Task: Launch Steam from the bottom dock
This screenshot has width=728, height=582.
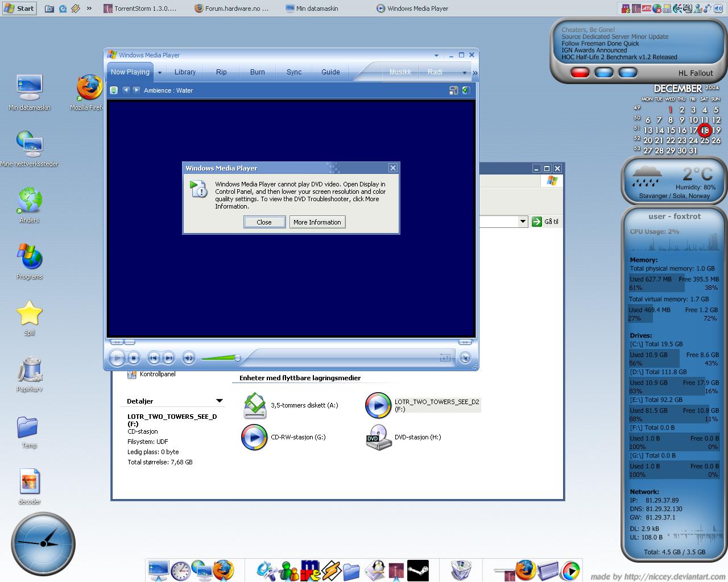Action: pyautogui.click(x=419, y=570)
